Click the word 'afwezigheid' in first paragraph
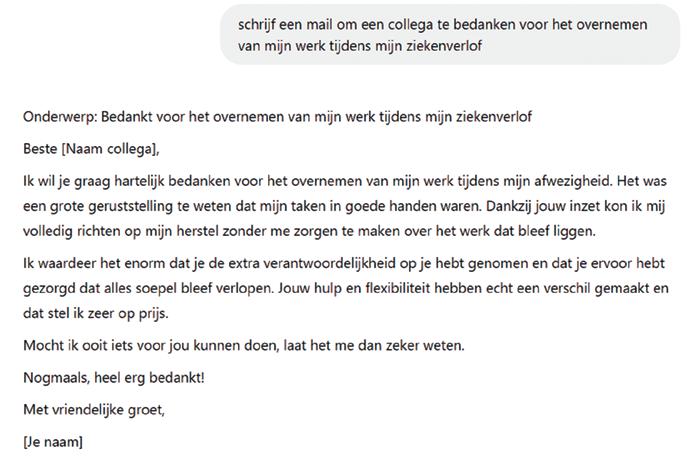This screenshot has height=474, width=688. click(572, 181)
